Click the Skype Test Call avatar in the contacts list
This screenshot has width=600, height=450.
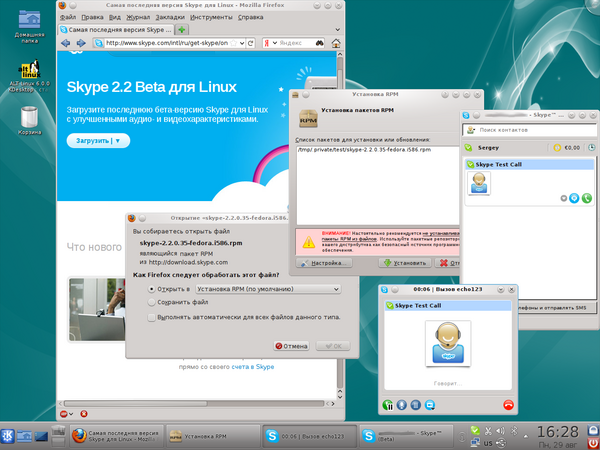(479, 183)
